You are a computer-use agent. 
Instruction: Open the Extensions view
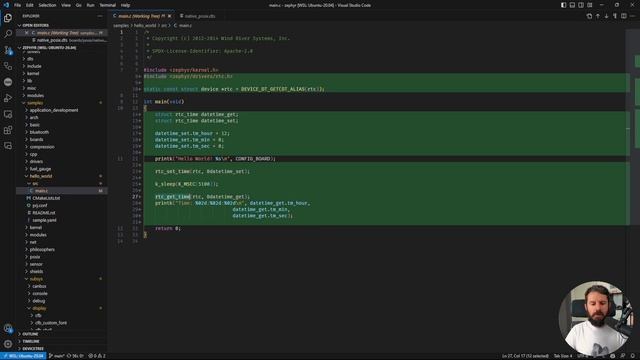tap(8, 130)
